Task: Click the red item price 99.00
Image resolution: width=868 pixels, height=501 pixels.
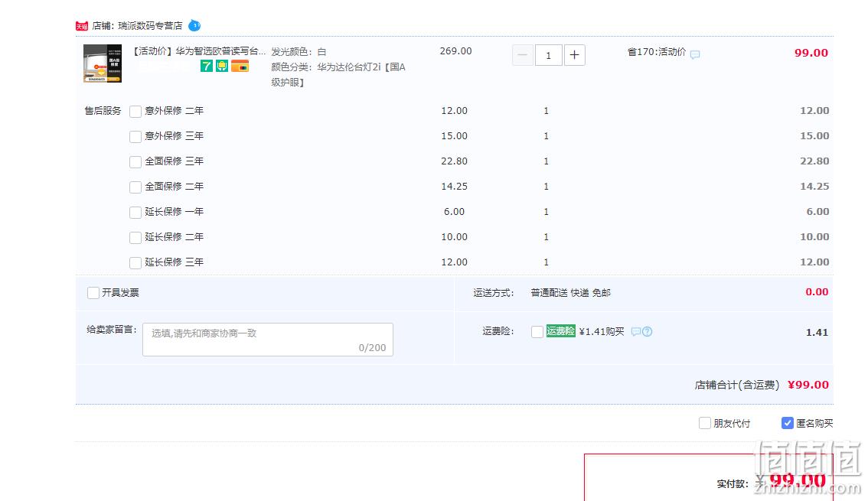Action: click(x=811, y=53)
